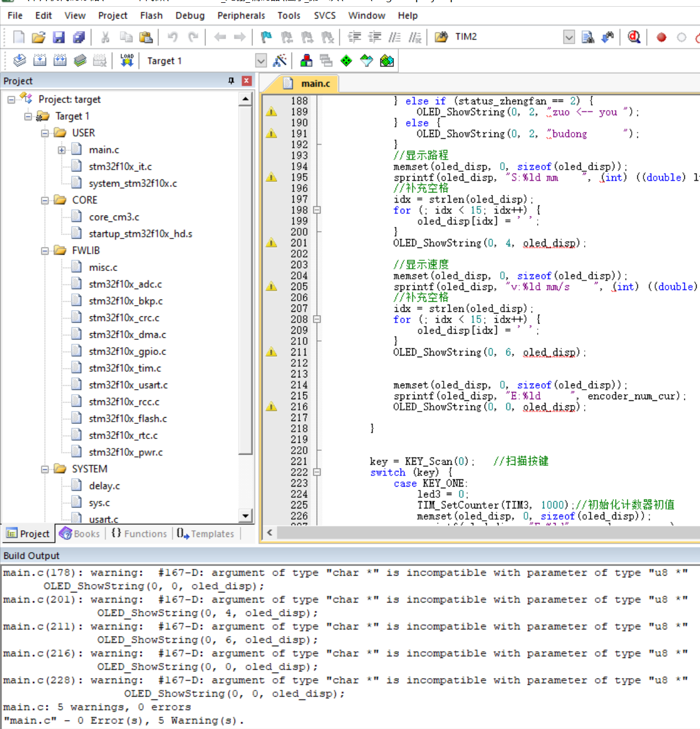Select delay.c under SYSTEM

click(104, 486)
